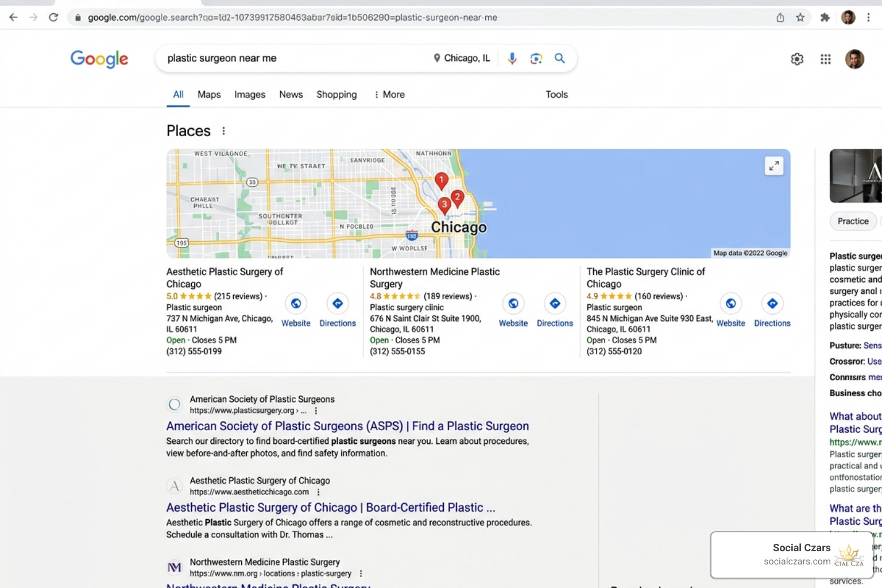The image size is (882, 588).
Task: Click the Google logo
Action: click(x=99, y=59)
